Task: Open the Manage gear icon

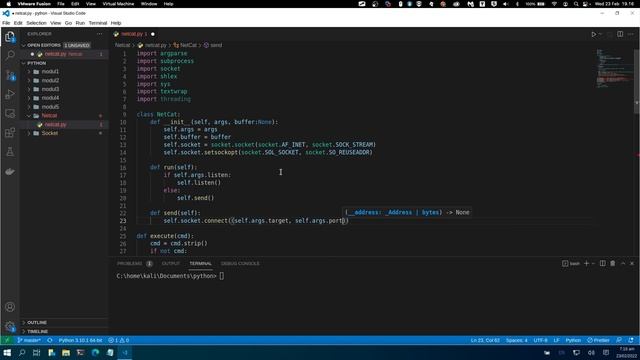Action: 10,326
